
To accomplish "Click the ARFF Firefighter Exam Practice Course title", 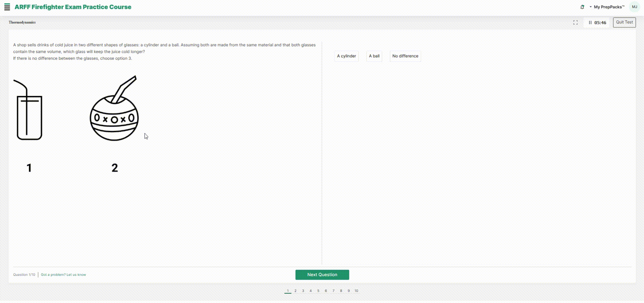I will pyautogui.click(x=73, y=7).
